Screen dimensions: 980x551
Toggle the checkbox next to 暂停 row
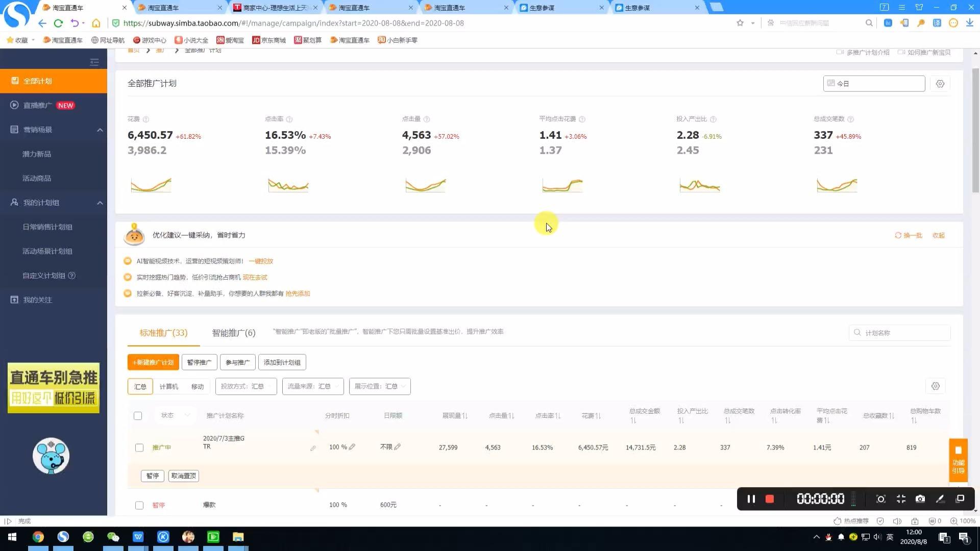(139, 505)
